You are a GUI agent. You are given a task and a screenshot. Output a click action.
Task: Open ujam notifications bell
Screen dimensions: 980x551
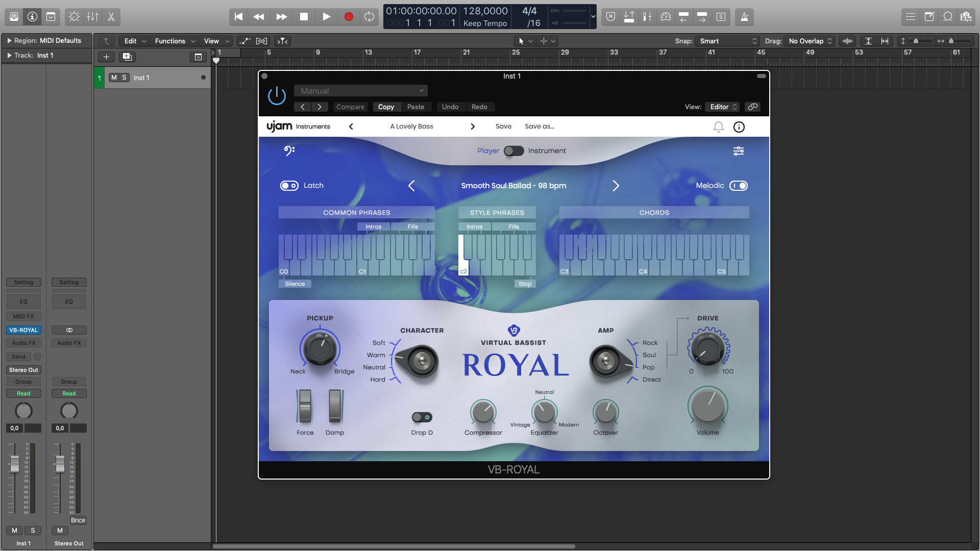[718, 127]
